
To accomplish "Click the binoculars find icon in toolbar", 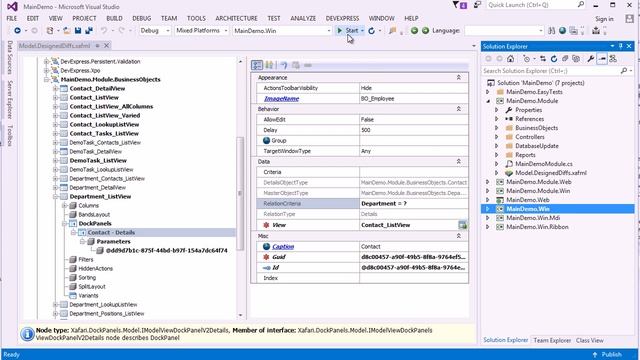I will coord(551,31).
